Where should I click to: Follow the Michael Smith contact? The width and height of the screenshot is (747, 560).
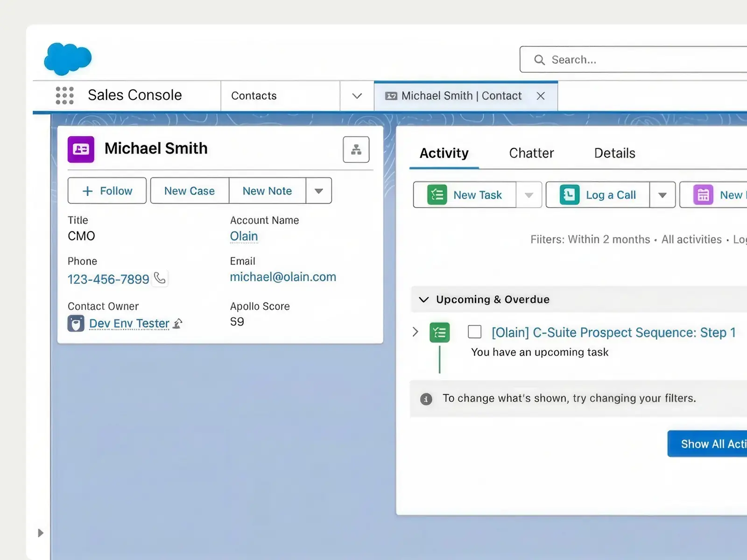click(107, 190)
